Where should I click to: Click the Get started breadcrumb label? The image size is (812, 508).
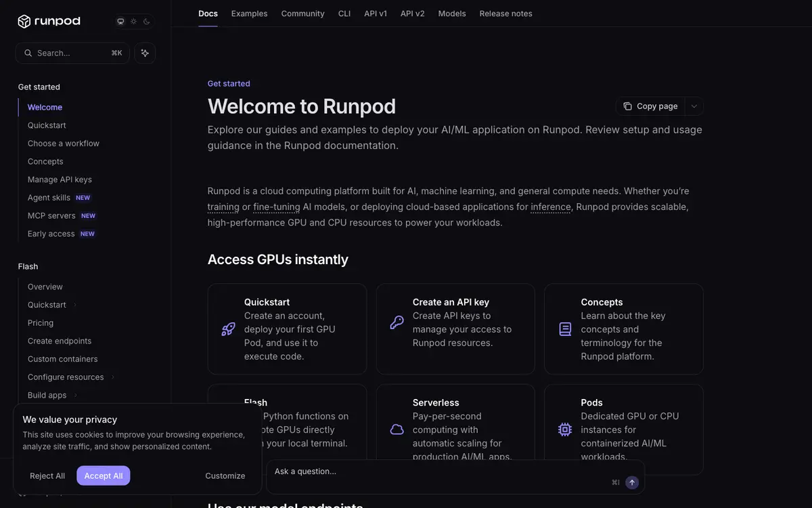point(229,83)
